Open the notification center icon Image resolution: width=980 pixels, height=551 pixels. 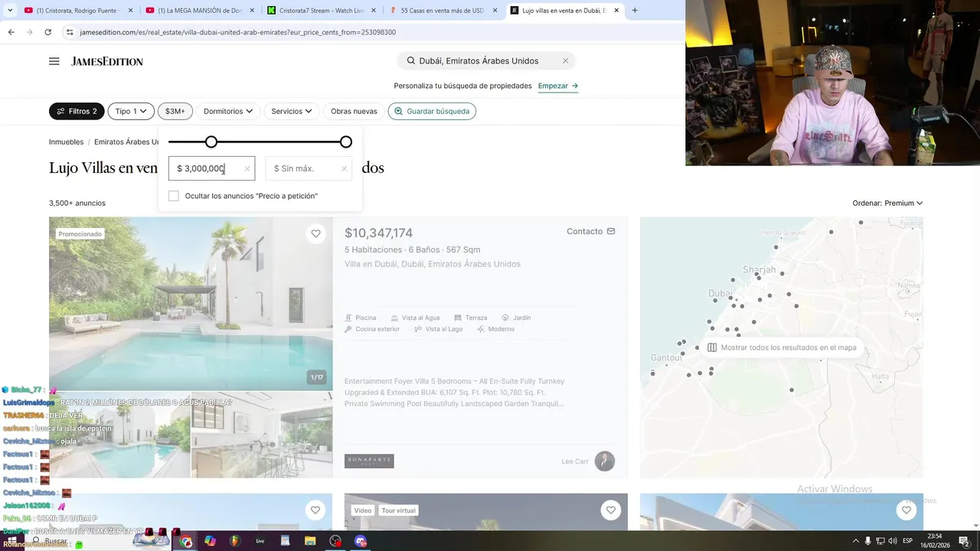click(964, 541)
